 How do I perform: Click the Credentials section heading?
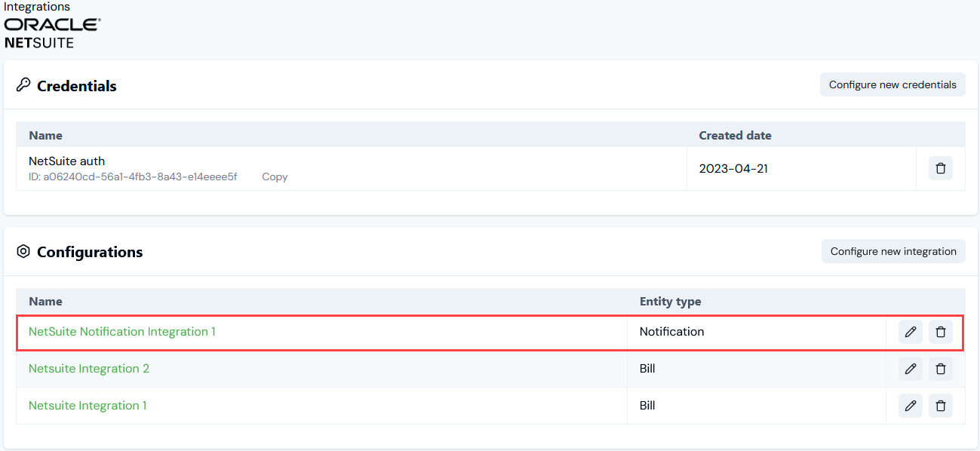(77, 86)
